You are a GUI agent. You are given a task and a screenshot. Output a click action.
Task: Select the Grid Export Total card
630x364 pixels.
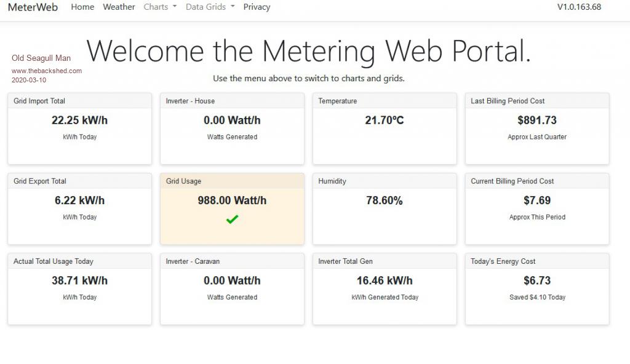[79, 208]
